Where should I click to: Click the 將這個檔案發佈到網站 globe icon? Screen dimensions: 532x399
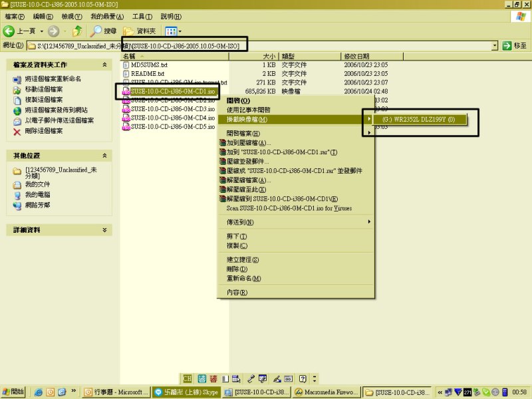tap(17, 110)
